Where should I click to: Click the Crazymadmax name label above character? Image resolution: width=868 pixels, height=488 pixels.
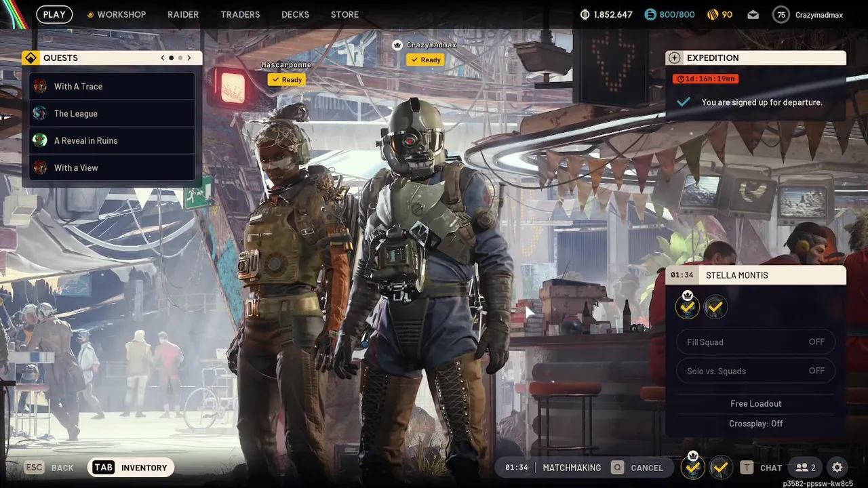431,45
